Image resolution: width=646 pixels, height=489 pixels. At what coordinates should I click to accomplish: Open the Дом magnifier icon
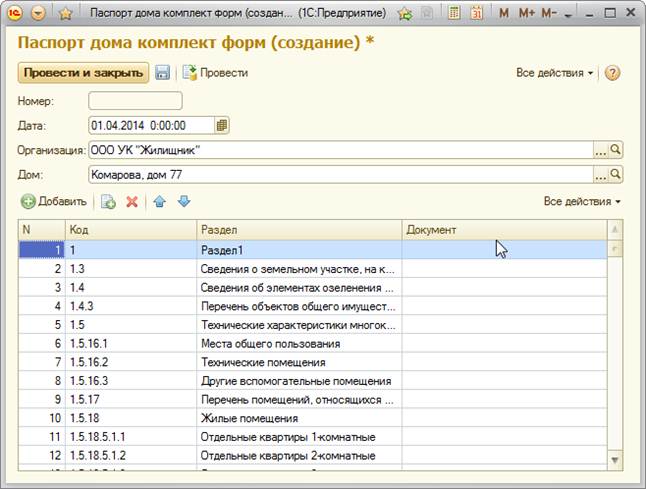615,175
